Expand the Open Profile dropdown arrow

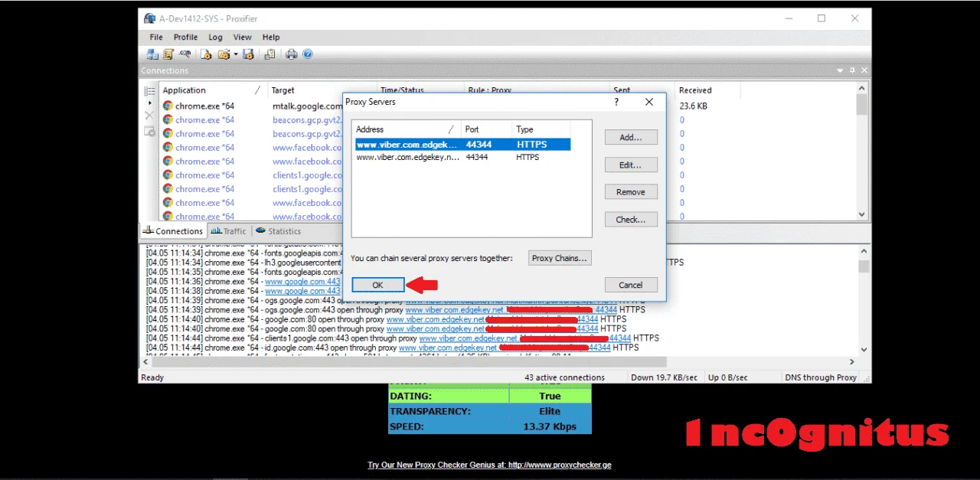pyautogui.click(x=235, y=54)
